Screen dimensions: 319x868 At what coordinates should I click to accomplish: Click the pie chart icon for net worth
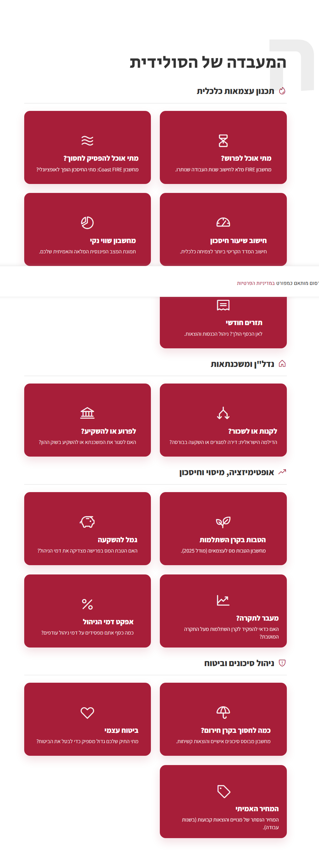[87, 223]
